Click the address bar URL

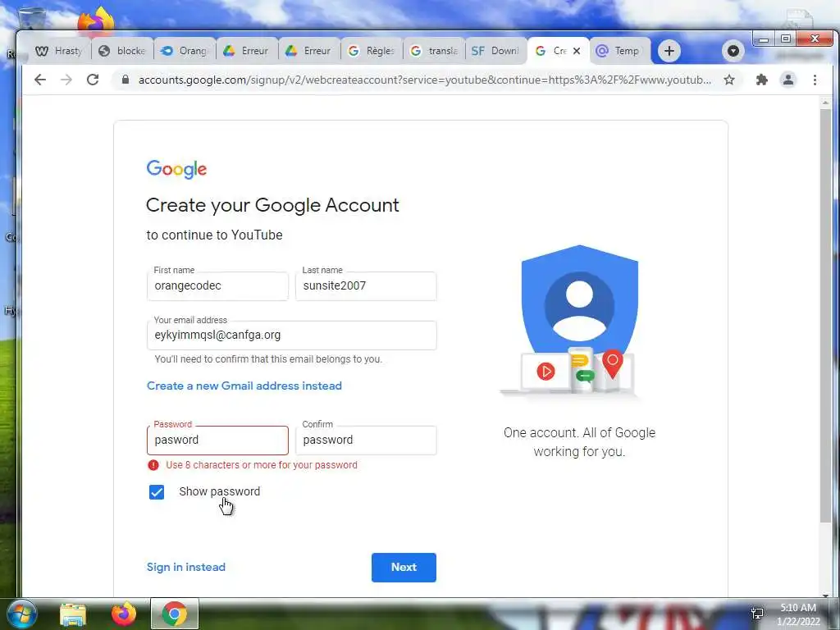click(x=424, y=80)
